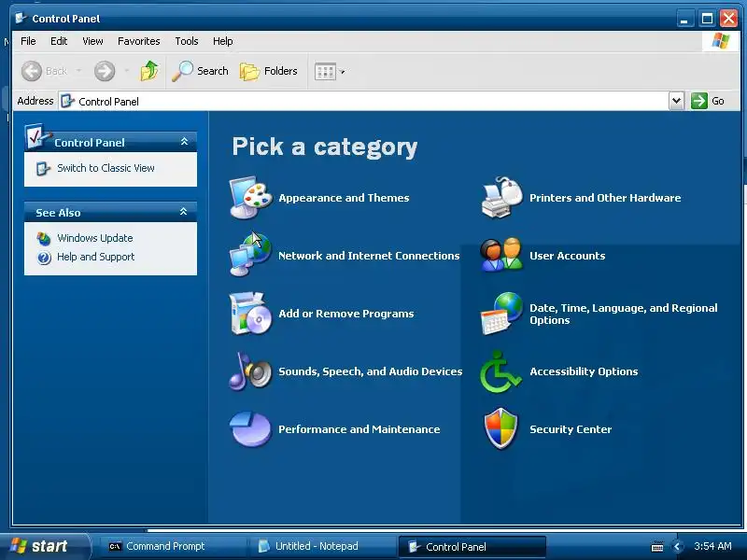
Task: Click the Start button
Action: click(x=43, y=546)
